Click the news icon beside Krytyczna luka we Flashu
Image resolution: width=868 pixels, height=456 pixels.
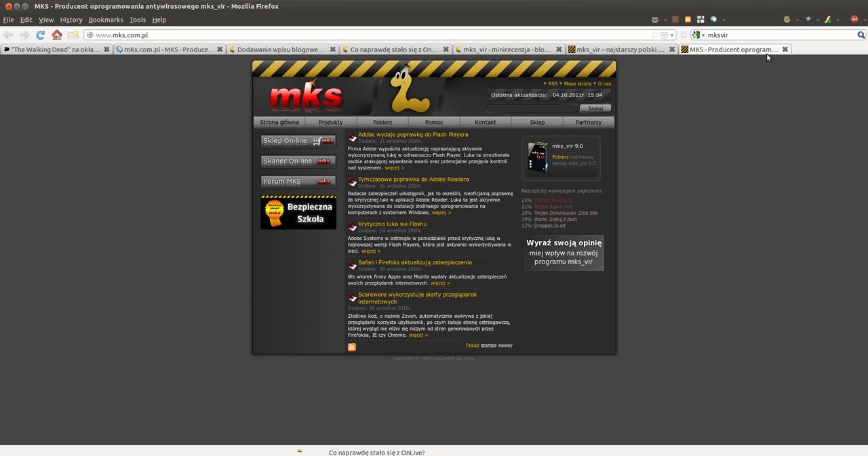tap(352, 226)
